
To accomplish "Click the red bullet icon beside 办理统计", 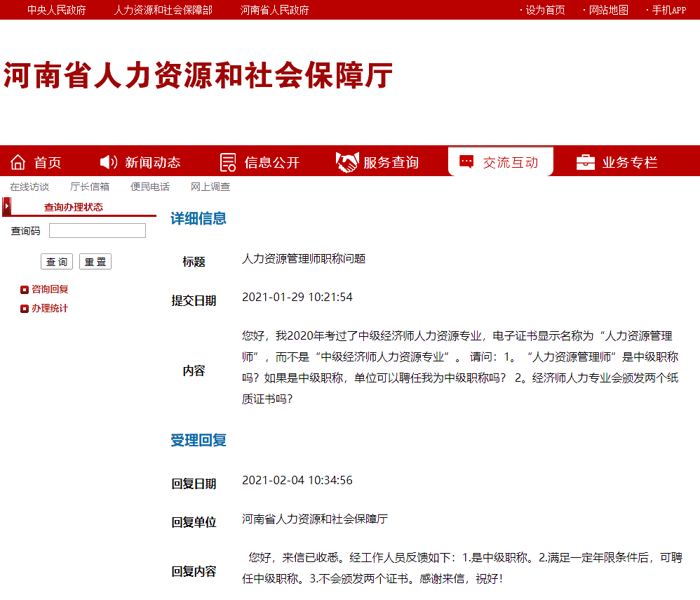I will click(25, 309).
